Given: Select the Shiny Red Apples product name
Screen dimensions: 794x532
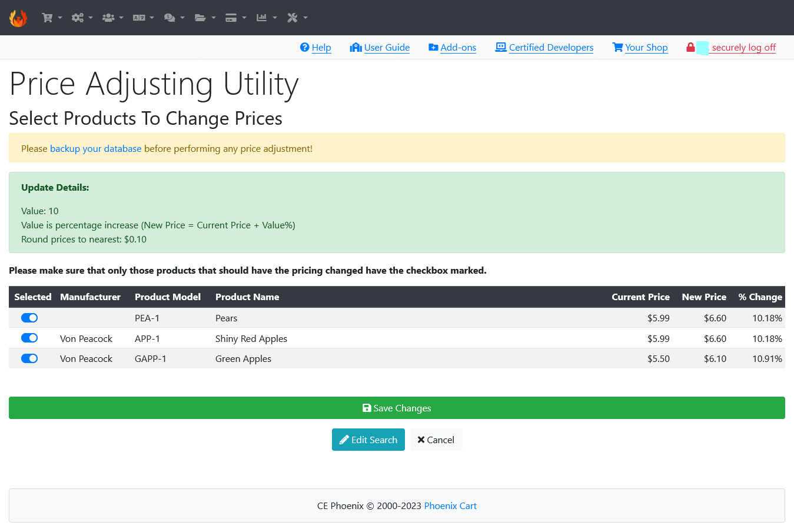Looking at the screenshot, I should (251, 339).
